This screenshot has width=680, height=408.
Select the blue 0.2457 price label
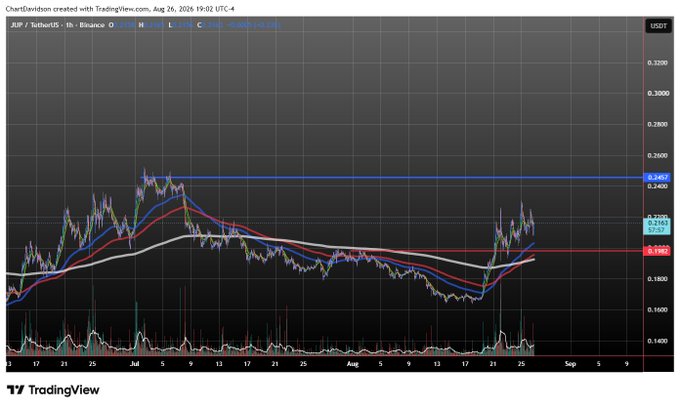point(657,177)
